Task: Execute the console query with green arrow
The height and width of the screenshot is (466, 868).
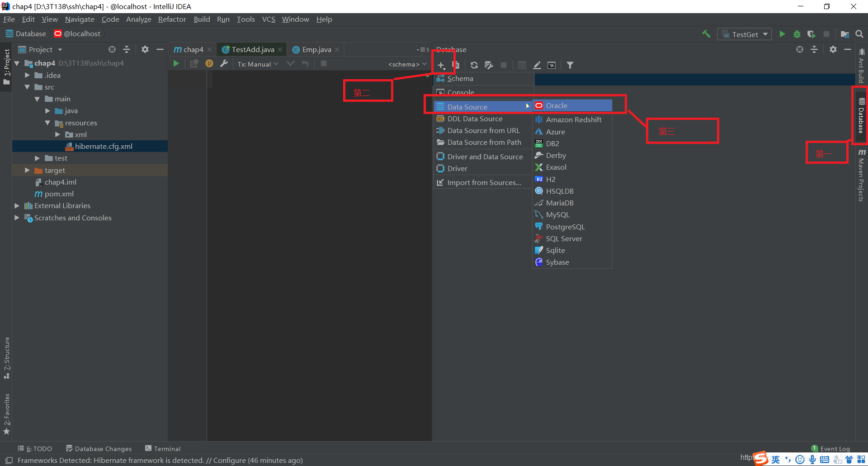Action: (x=176, y=64)
